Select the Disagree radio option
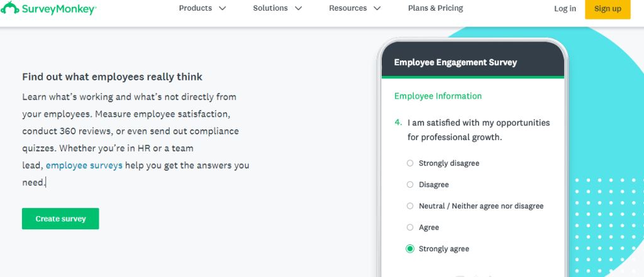This screenshot has height=277, width=644. click(x=410, y=185)
